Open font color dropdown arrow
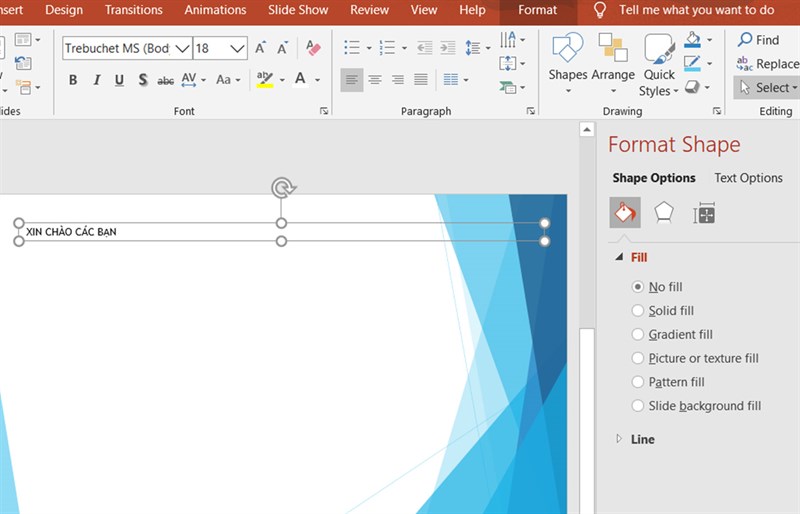Screen dimensions: 800x514 pos(317,80)
